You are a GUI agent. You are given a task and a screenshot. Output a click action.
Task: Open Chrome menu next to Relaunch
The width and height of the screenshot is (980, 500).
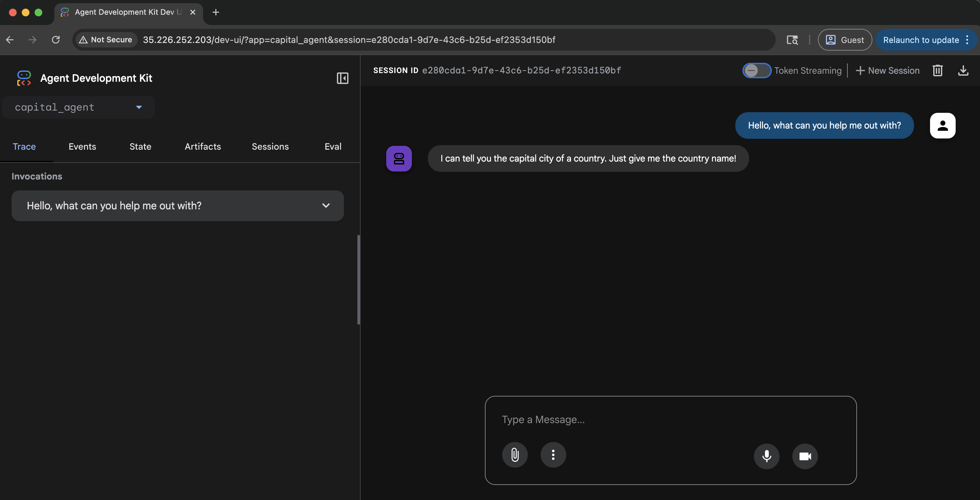point(967,40)
